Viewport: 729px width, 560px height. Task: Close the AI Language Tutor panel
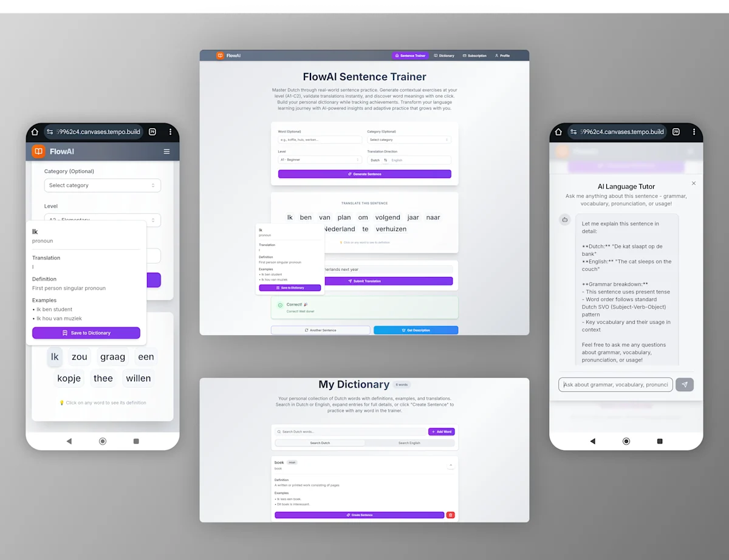[694, 183]
